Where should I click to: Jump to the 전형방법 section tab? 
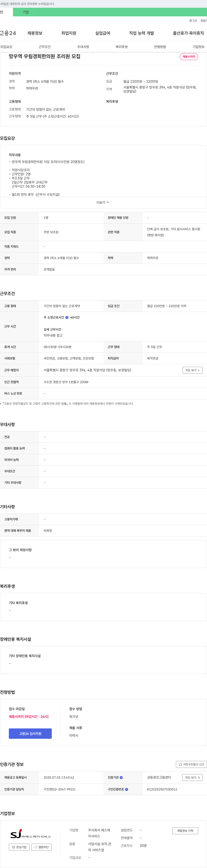[x=160, y=47]
